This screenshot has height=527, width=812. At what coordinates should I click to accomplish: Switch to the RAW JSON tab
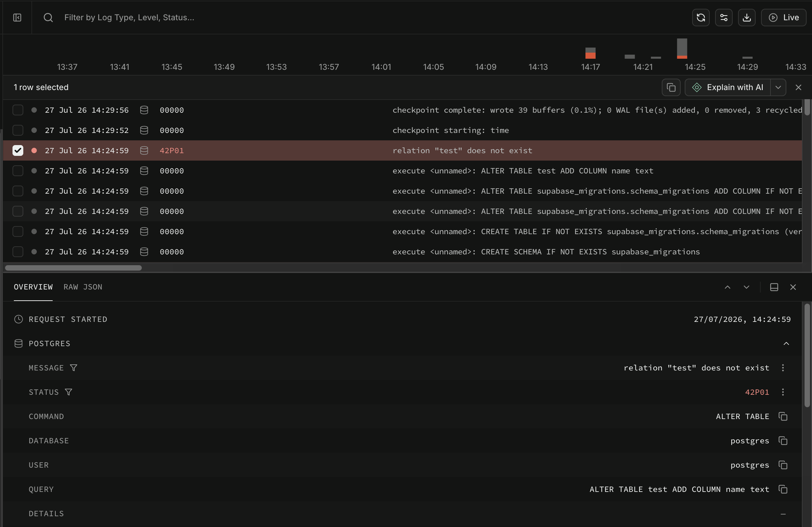(83, 287)
